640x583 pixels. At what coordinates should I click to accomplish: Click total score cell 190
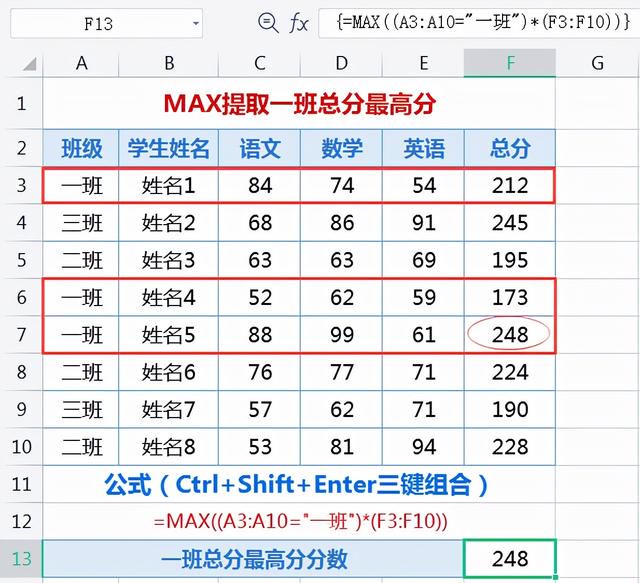pos(510,409)
